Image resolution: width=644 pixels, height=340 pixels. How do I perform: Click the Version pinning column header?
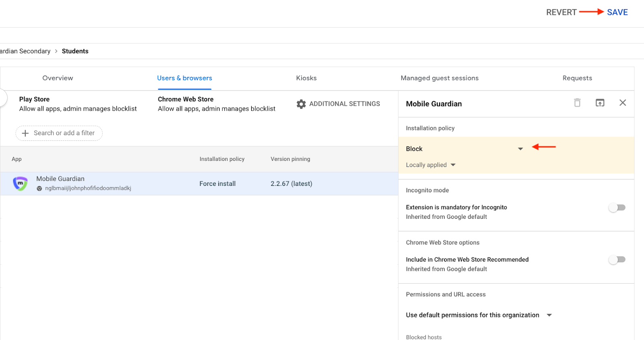click(290, 159)
